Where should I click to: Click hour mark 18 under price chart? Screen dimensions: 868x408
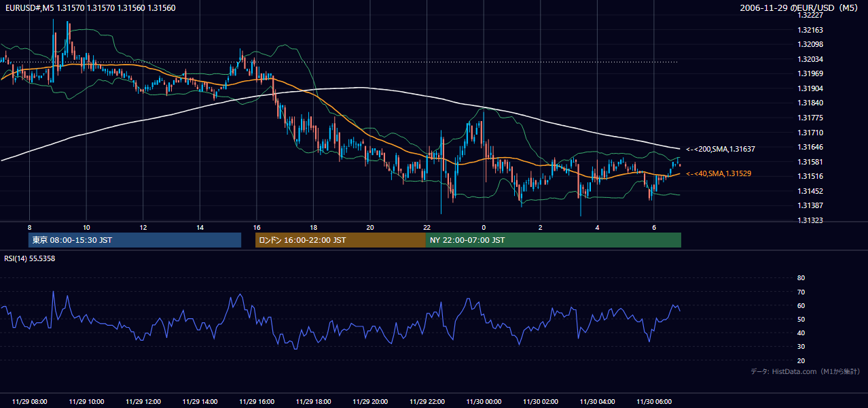pyautogui.click(x=313, y=227)
